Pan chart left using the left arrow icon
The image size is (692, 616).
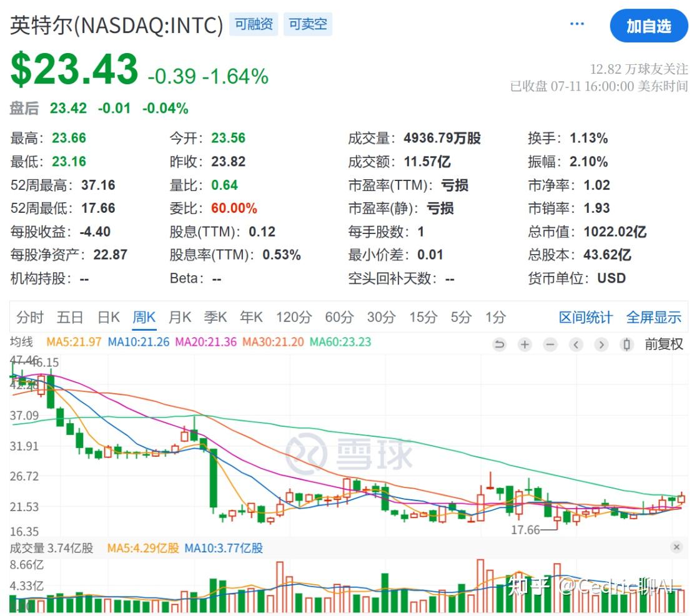point(575,344)
